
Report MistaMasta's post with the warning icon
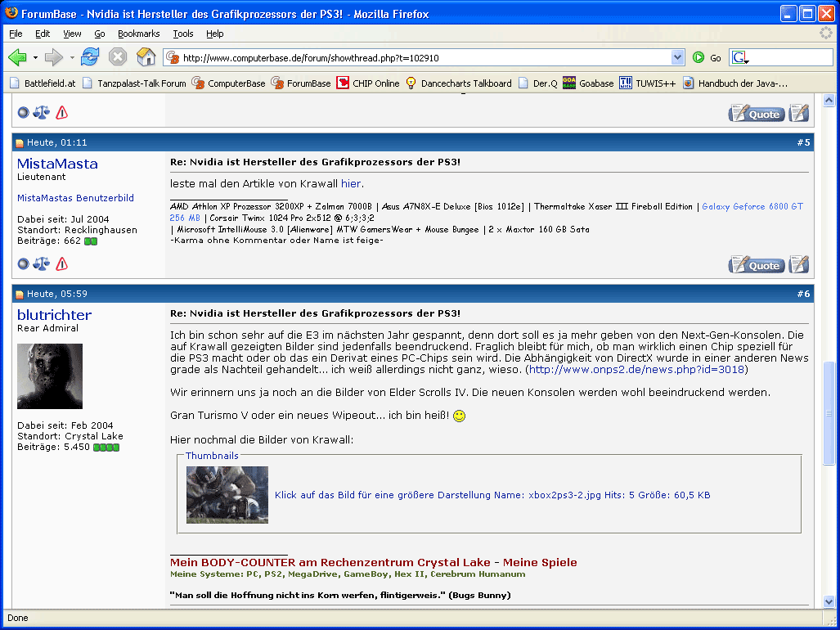pos(61,263)
